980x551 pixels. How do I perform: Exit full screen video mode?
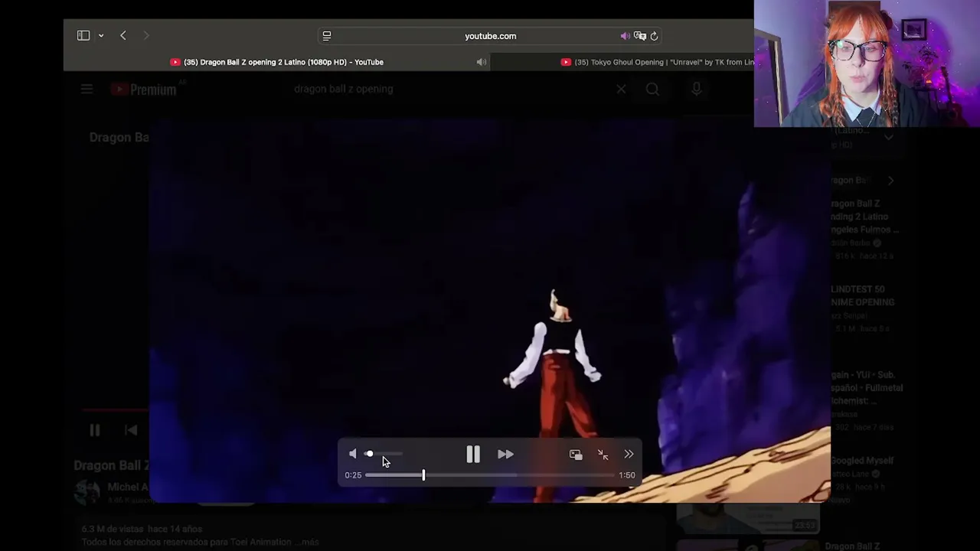tap(603, 455)
